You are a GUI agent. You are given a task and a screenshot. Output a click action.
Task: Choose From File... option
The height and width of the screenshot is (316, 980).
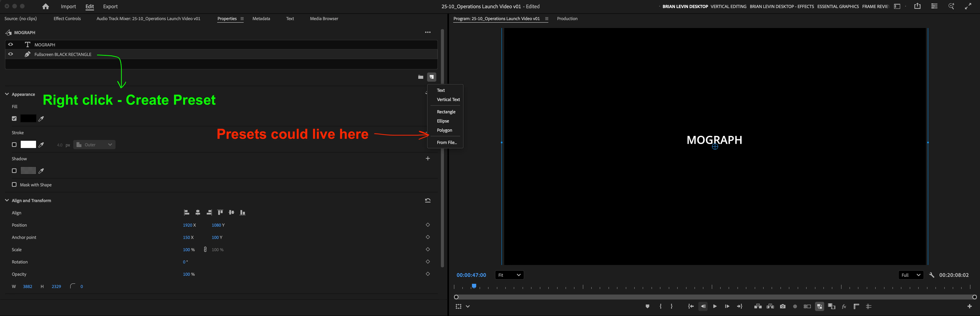[447, 143]
